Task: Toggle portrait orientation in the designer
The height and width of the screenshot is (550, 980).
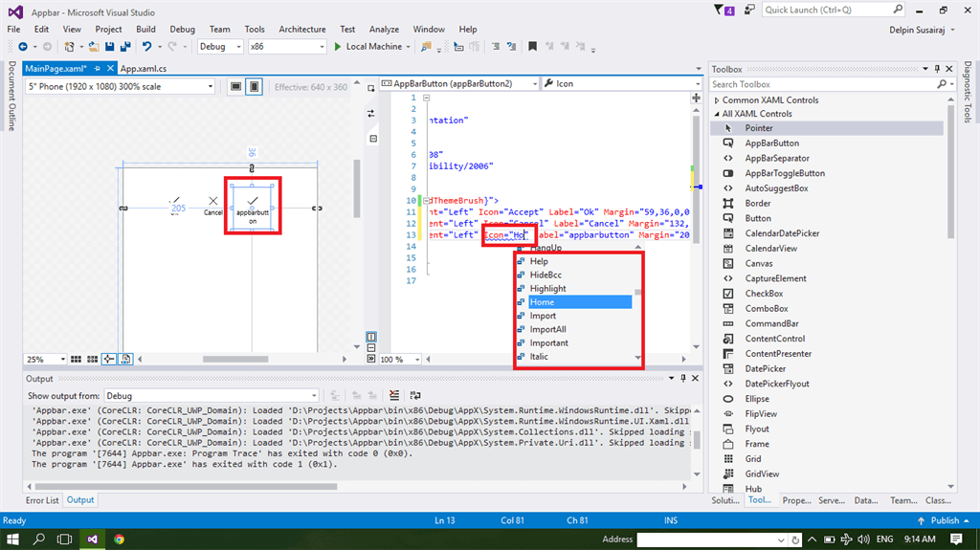Action: 254,86
